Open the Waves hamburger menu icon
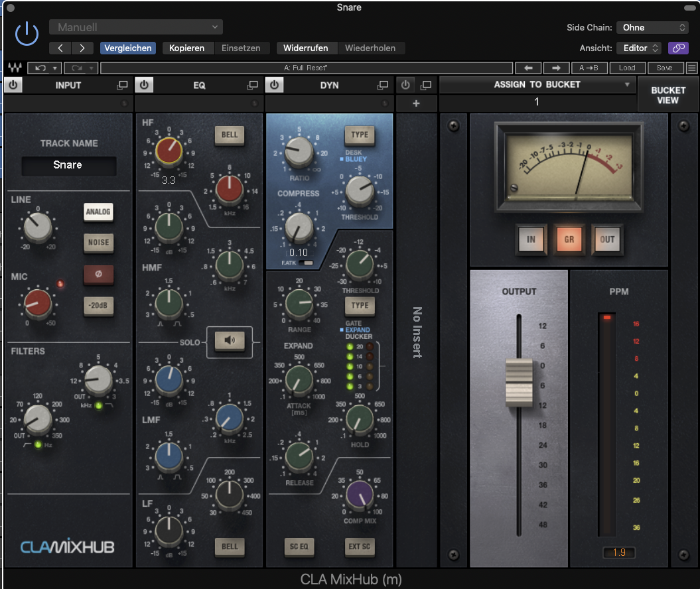The width and height of the screenshot is (700, 589). (x=691, y=68)
